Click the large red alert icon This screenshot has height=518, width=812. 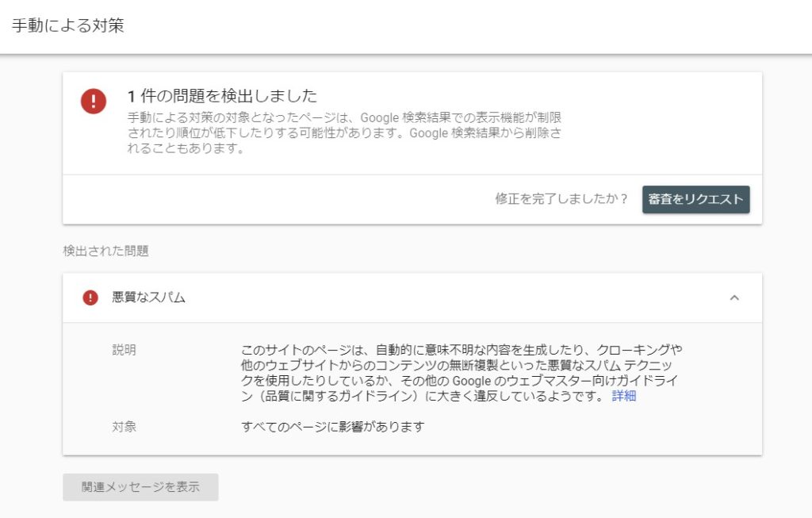click(x=94, y=102)
